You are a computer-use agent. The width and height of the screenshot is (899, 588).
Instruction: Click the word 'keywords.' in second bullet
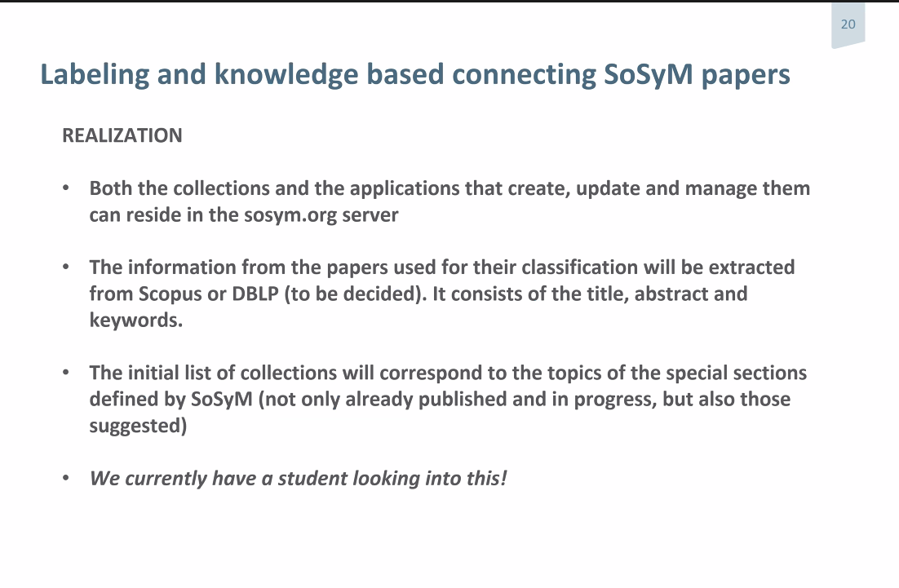[136, 321]
